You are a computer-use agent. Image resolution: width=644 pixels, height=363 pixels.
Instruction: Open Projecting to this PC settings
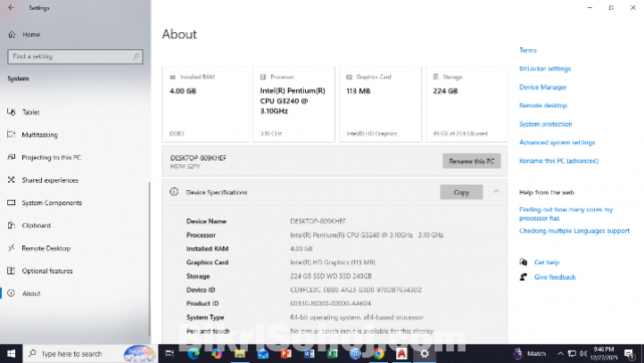[x=51, y=157]
